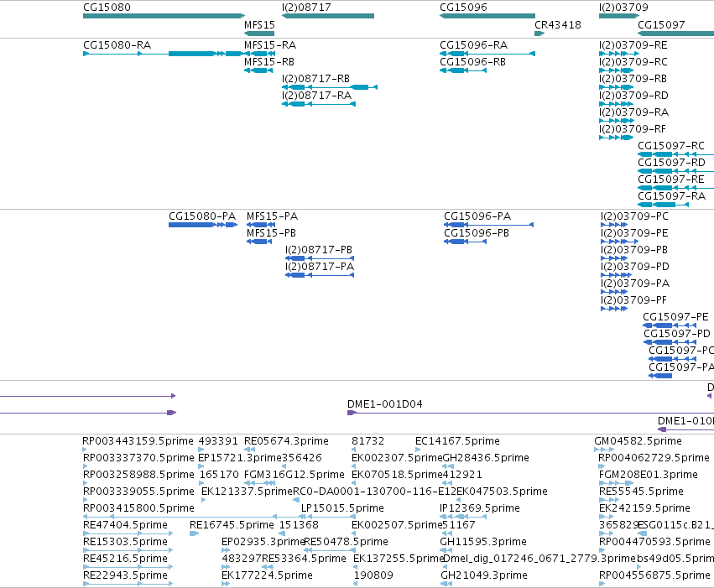Open transcript MFS15-RB label
Screen dimensions: 714x588
click(x=269, y=62)
